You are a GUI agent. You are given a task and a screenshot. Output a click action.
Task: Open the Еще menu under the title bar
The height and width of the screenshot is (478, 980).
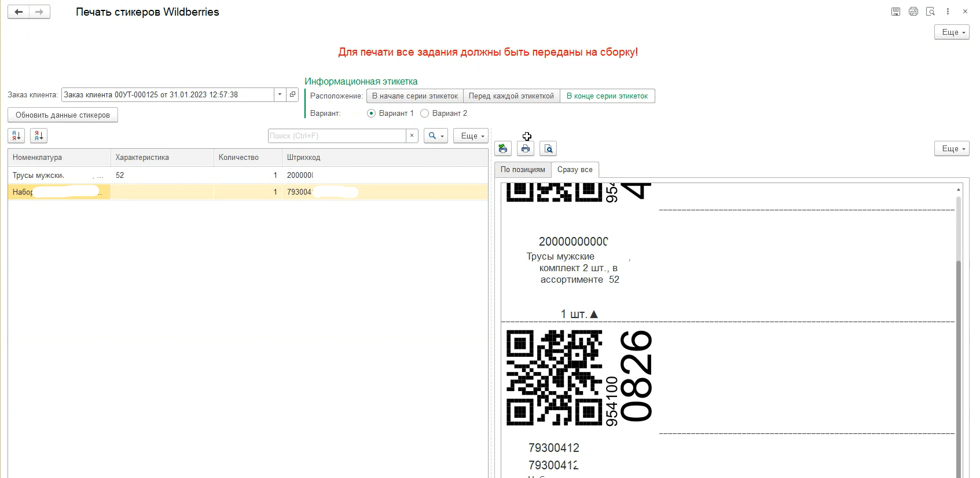click(x=952, y=32)
